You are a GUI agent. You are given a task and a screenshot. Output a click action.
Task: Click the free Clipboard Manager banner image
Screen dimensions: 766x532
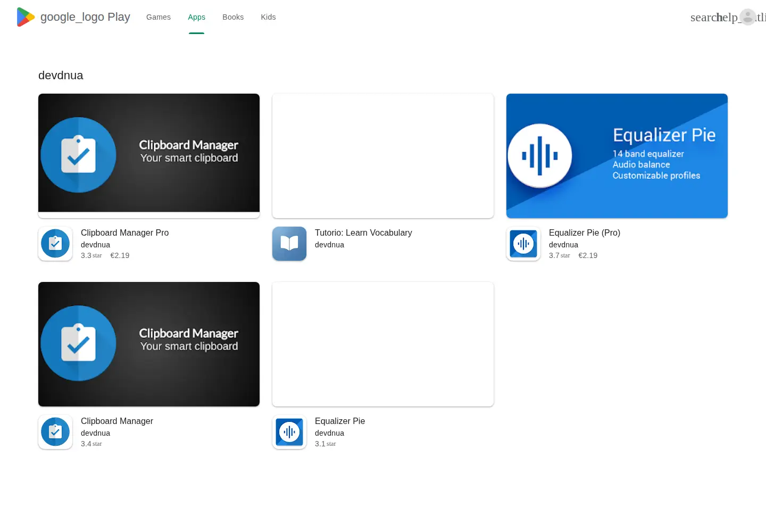tap(149, 344)
